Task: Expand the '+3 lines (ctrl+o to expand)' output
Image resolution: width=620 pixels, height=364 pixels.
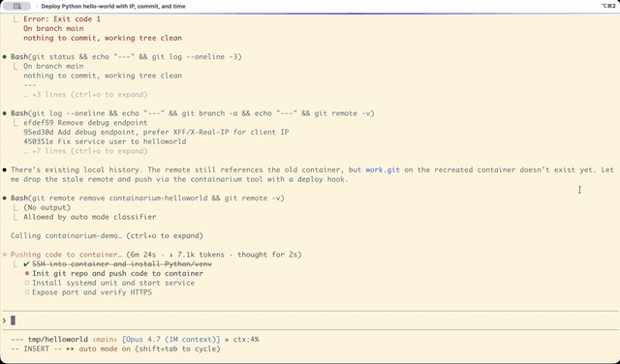Action: (x=85, y=95)
